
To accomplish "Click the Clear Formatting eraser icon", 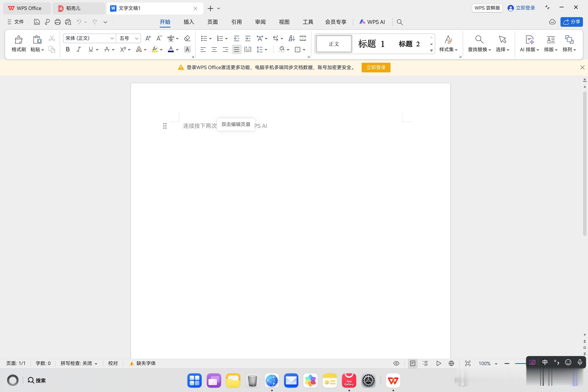I will pos(187,38).
